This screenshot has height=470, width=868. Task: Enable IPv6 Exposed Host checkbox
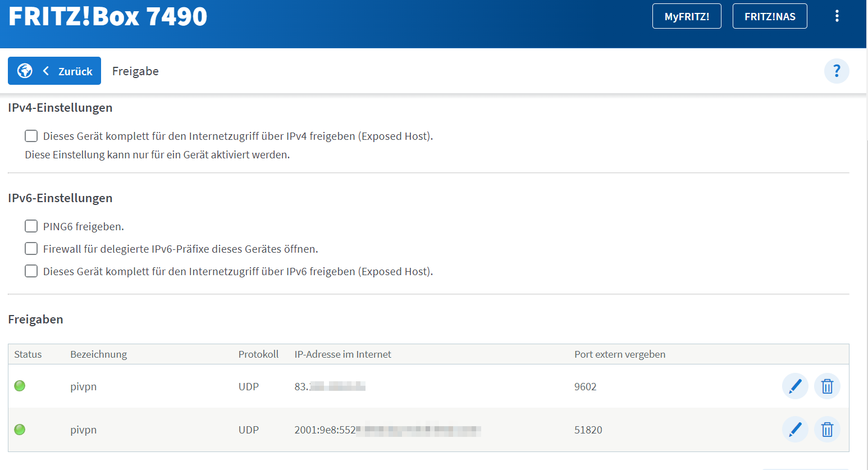pyautogui.click(x=31, y=271)
